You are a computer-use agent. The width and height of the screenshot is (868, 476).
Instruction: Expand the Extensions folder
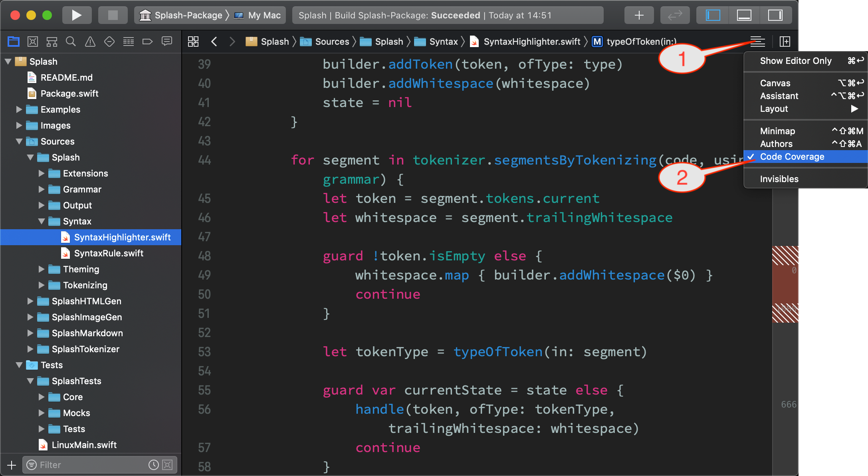pyautogui.click(x=41, y=173)
